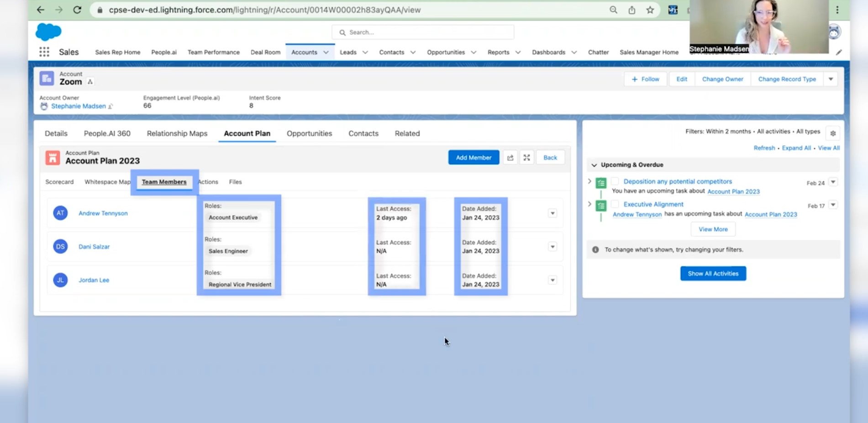868x423 pixels.
Task: Open the Dashboards dropdown chevron
Action: [x=574, y=52]
